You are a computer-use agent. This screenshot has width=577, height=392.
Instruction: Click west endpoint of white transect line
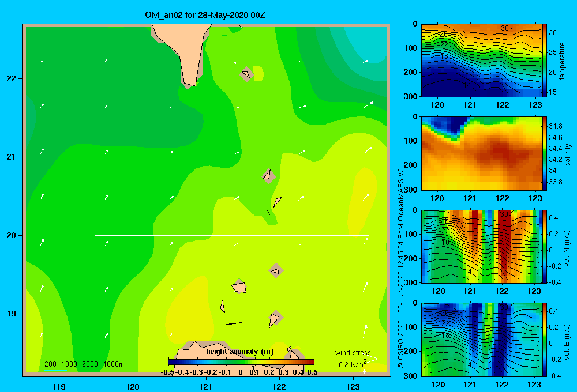pyautogui.click(x=96, y=235)
